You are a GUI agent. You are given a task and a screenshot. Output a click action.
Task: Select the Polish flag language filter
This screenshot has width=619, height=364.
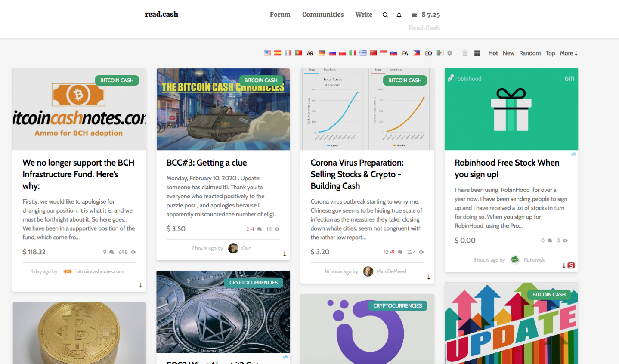point(343,53)
